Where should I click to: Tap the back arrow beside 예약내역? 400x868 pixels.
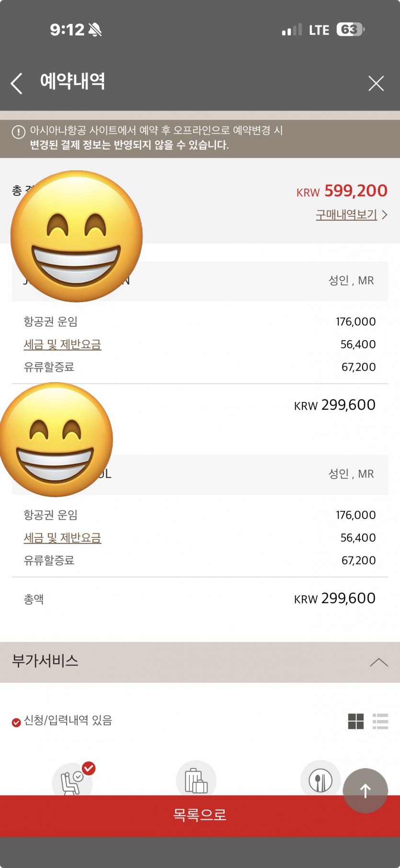(x=17, y=83)
